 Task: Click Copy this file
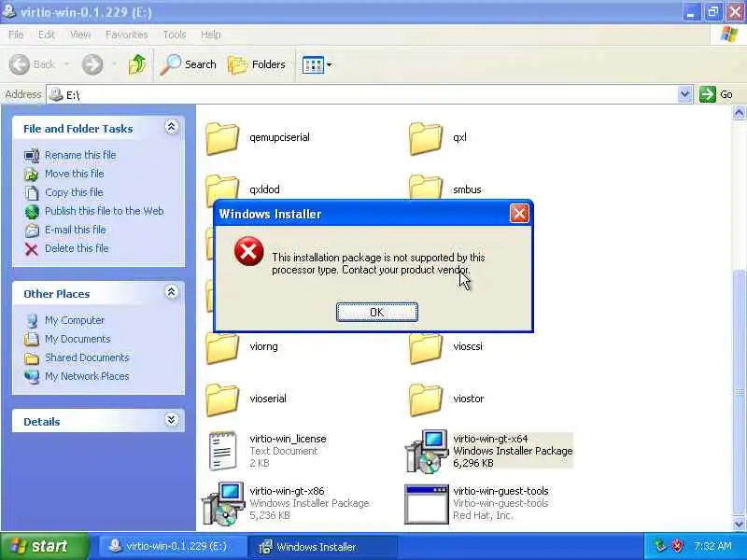coord(74,192)
